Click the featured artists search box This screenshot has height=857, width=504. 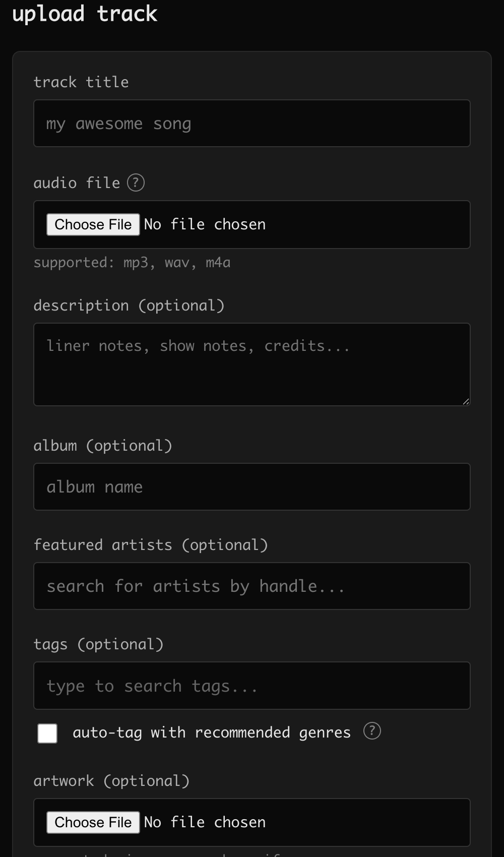click(x=251, y=586)
